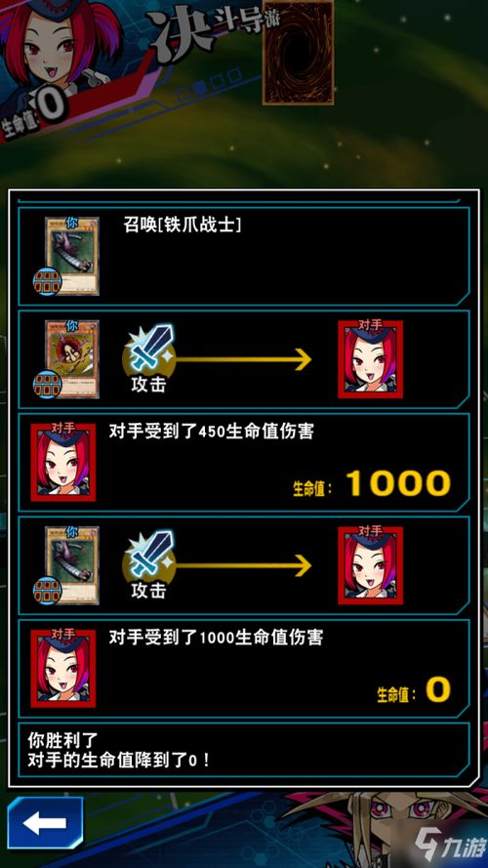Tap opponent avatar beside 1000 damage text

pos(63,668)
